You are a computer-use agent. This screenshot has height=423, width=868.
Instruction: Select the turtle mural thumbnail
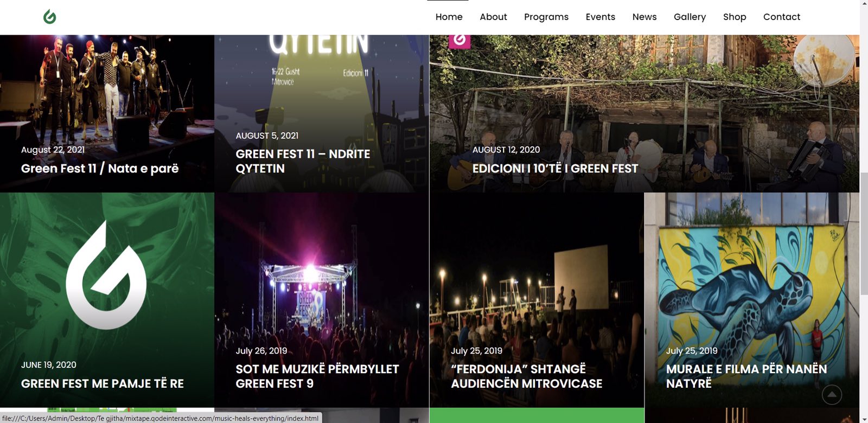(x=751, y=300)
